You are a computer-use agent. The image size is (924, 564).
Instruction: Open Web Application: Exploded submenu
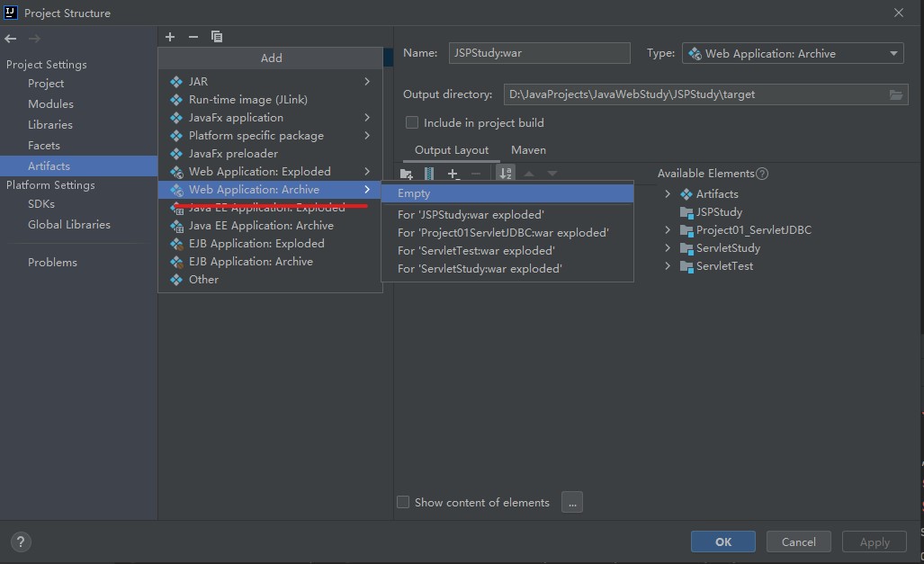click(271, 172)
